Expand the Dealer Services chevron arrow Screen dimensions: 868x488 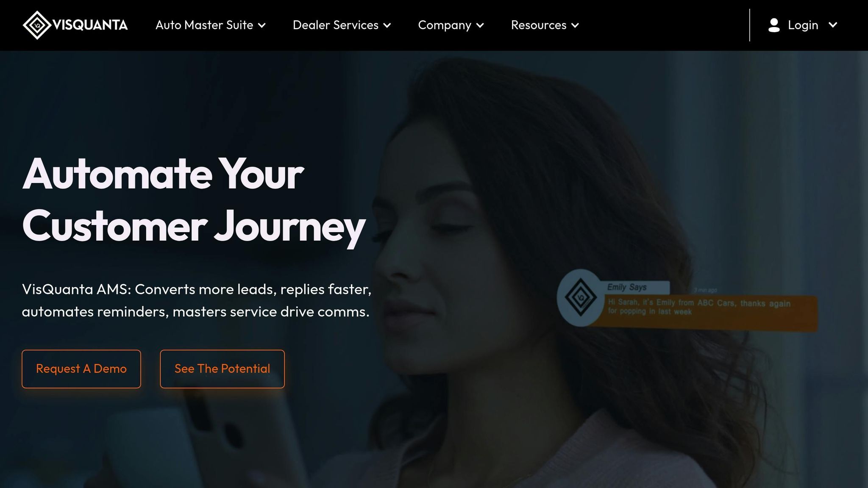[387, 25]
